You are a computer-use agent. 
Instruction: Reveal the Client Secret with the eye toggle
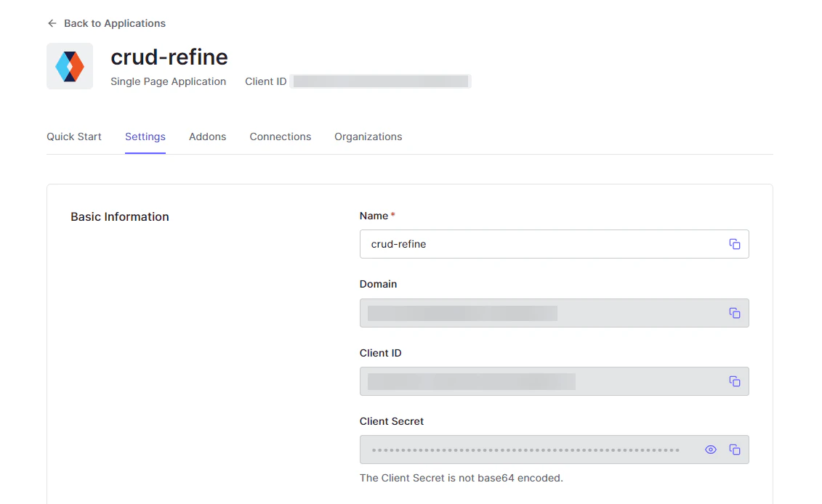coord(710,450)
